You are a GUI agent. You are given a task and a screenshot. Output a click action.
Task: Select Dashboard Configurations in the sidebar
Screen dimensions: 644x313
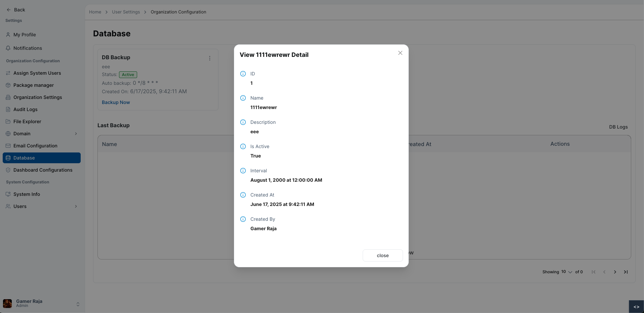tap(43, 170)
